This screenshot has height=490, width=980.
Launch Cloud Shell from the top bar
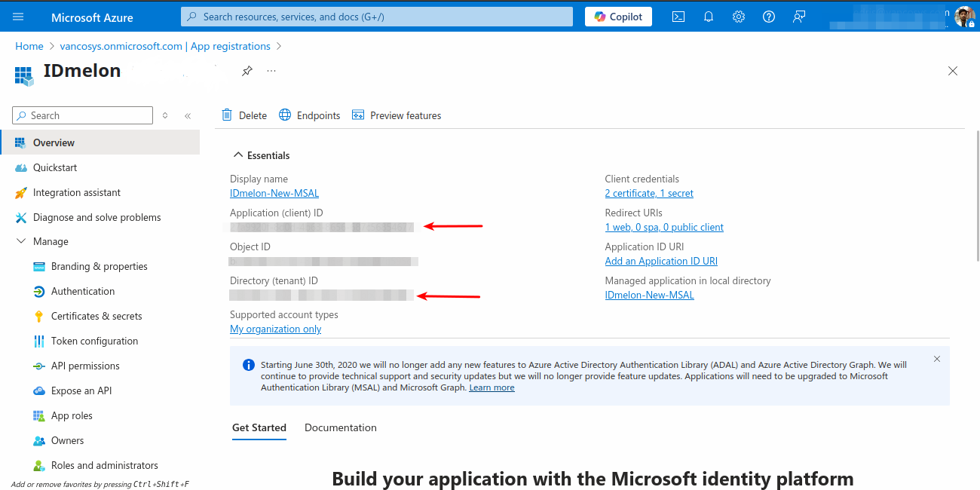[678, 17]
